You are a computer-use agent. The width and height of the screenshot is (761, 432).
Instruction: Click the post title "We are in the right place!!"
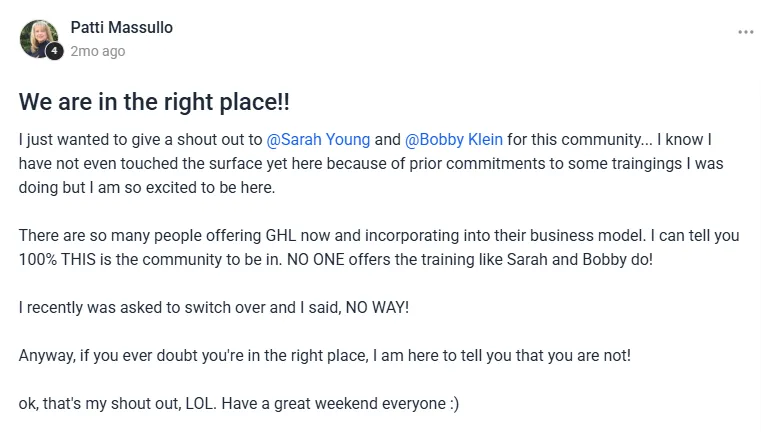[154, 102]
